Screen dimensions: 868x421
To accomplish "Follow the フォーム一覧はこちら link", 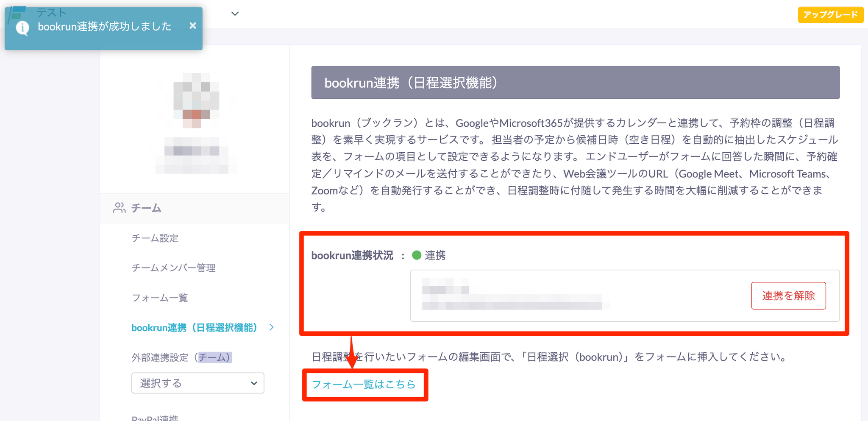I will coord(364,384).
